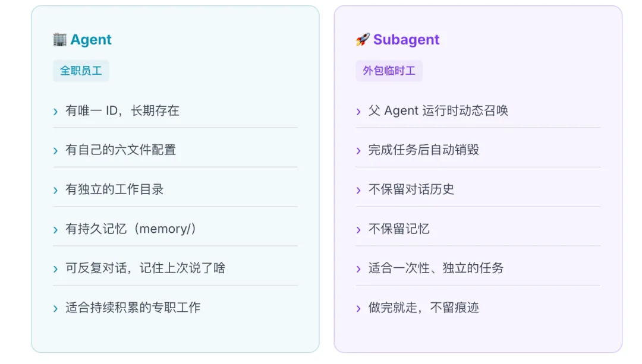Click the Agent card heading
Viewport: 642px width, 364px height.
point(91,40)
